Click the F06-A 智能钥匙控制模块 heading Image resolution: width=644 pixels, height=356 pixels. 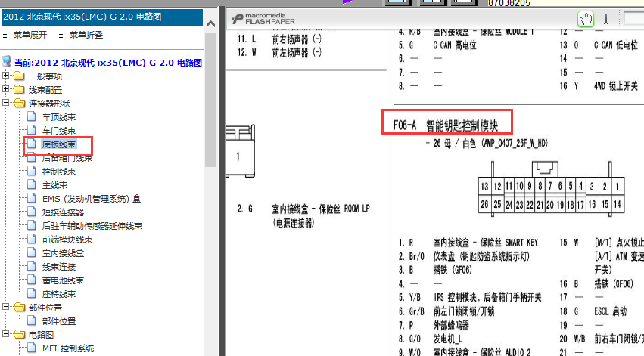click(446, 125)
